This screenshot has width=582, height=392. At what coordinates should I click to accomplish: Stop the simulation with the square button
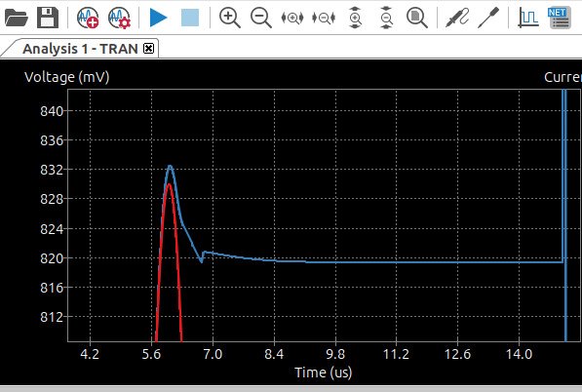pyautogui.click(x=190, y=18)
